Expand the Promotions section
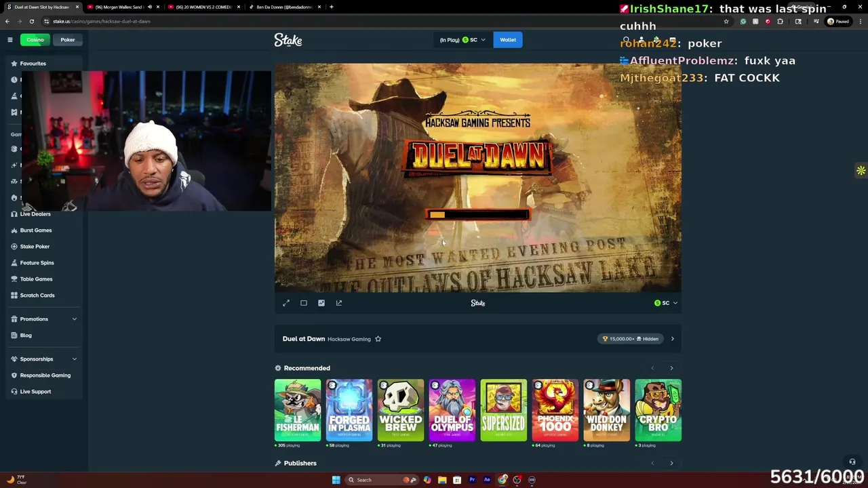This screenshot has height=488, width=868. 44,319
